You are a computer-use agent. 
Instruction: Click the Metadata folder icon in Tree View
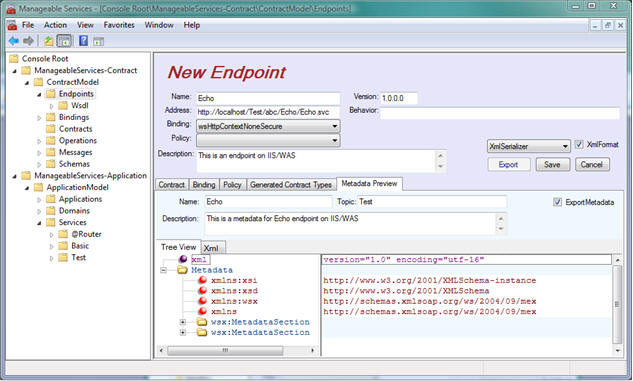coord(182,270)
